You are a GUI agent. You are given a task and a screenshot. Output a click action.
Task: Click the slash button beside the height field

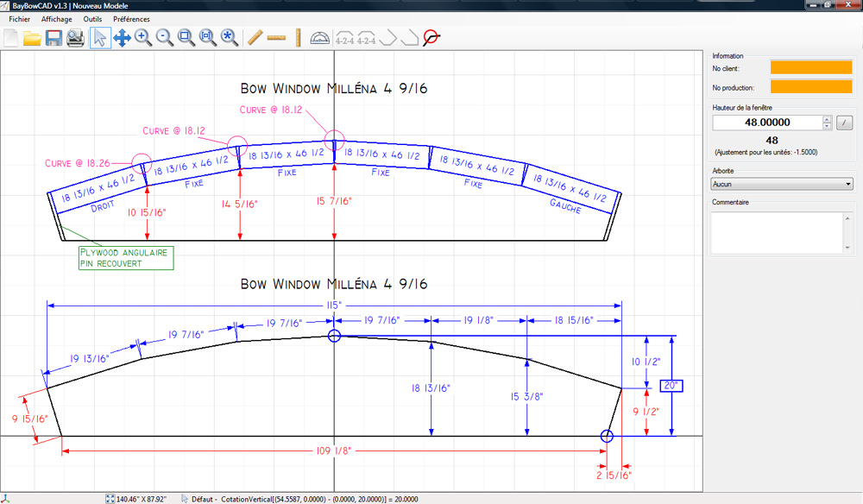click(x=844, y=123)
